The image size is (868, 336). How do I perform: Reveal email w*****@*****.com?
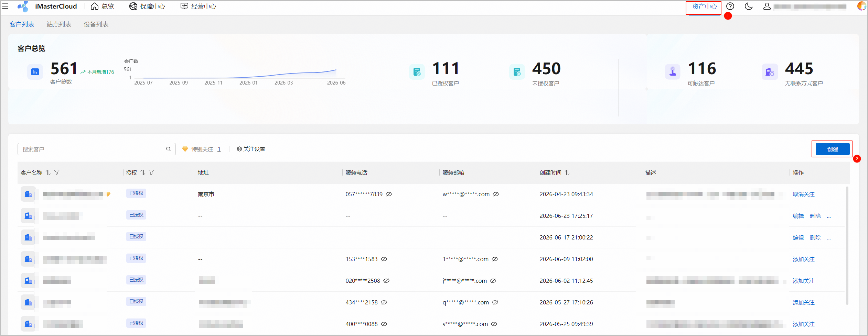pos(496,194)
